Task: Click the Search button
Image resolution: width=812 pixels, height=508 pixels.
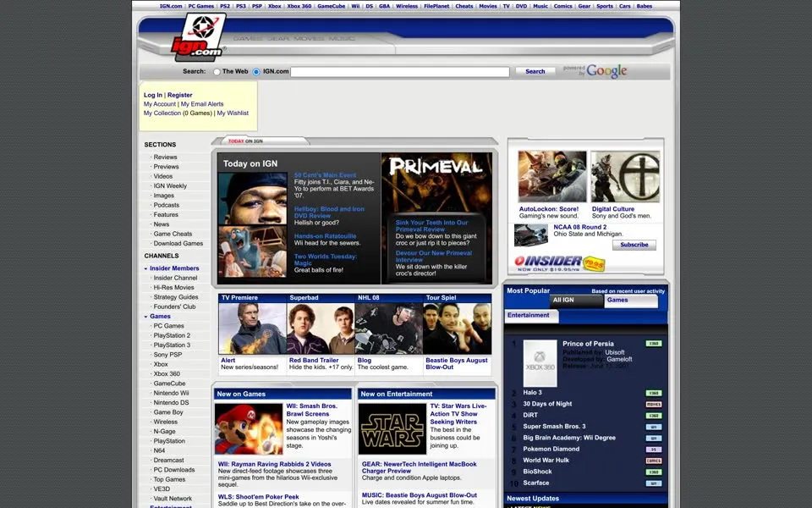Action: coord(535,71)
